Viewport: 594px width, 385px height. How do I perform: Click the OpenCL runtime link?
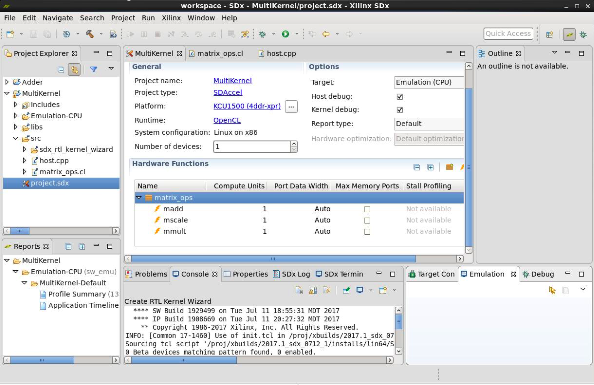pyautogui.click(x=227, y=120)
